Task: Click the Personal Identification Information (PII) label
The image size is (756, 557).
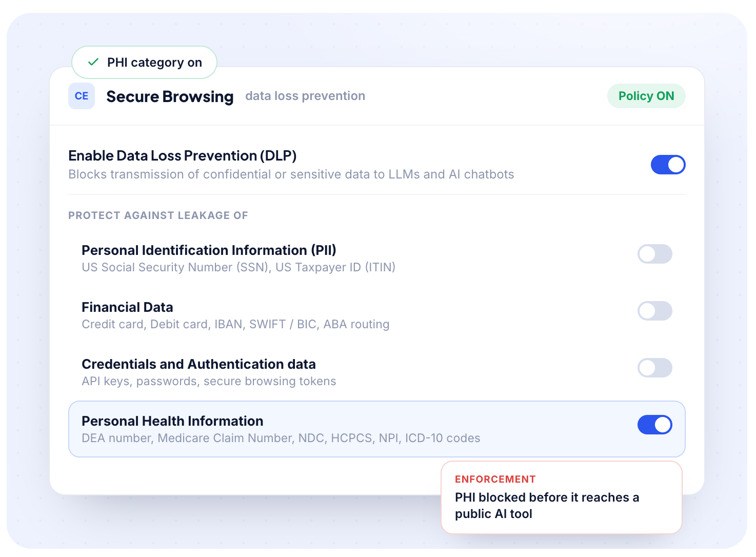Action: [209, 250]
